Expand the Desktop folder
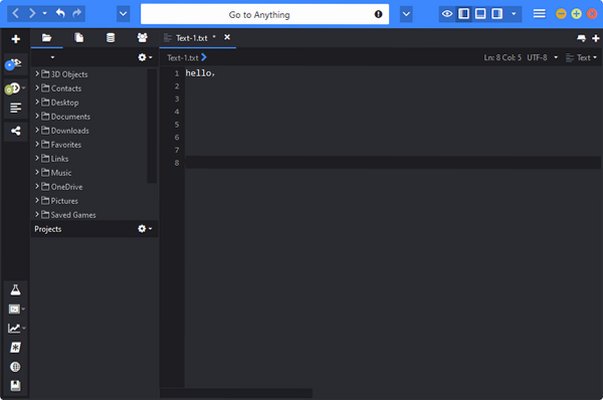Screen dimensions: 603x400 coord(37,102)
